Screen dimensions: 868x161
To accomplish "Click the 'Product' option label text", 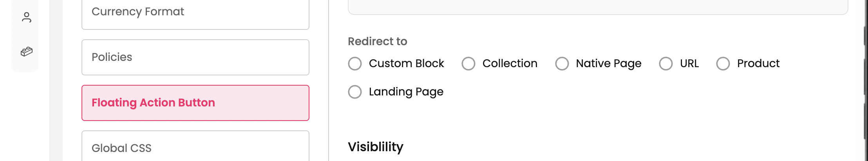I will tap(758, 63).
